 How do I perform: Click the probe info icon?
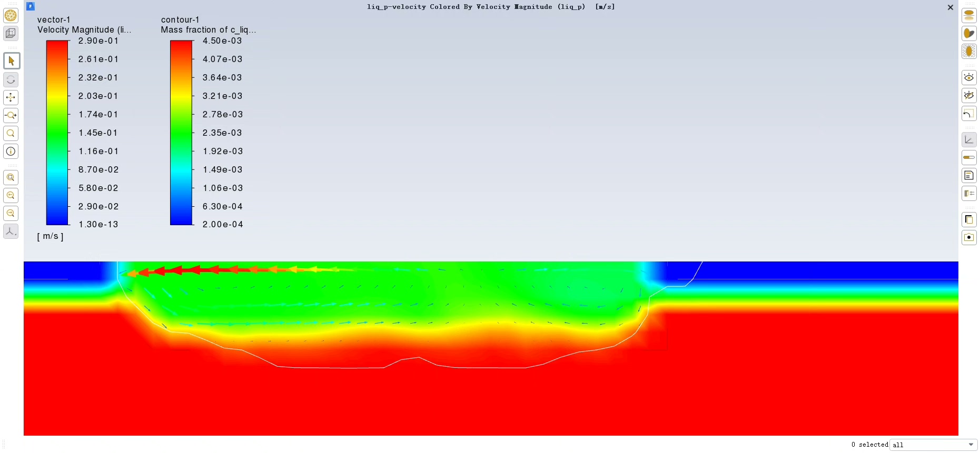pyautogui.click(x=11, y=151)
